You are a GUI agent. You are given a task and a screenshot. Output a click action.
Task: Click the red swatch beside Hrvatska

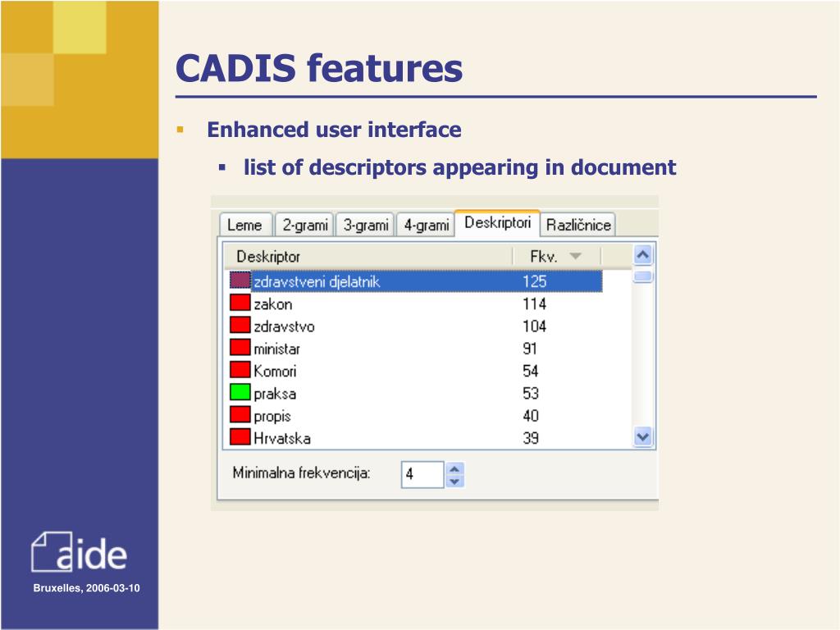pyautogui.click(x=240, y=437)
